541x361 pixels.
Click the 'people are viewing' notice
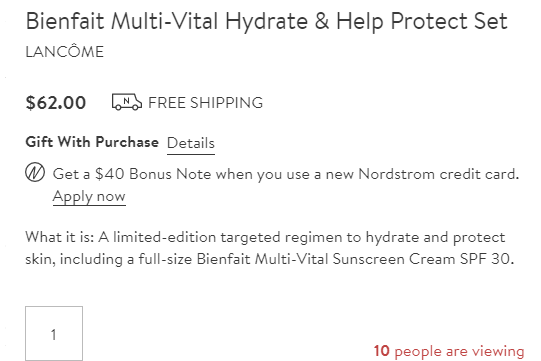(459, 351)
